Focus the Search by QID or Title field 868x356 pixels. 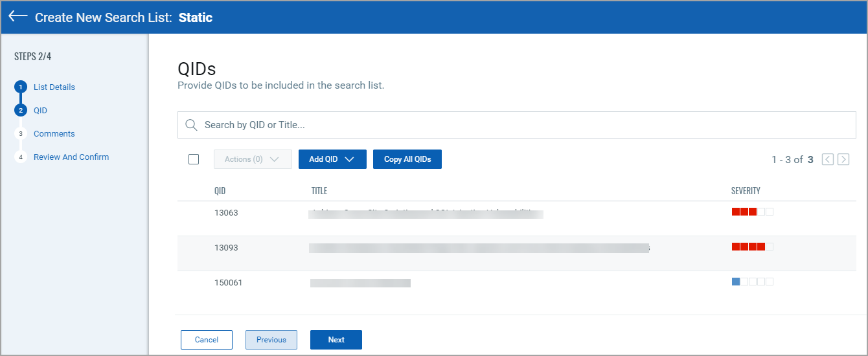518,125
